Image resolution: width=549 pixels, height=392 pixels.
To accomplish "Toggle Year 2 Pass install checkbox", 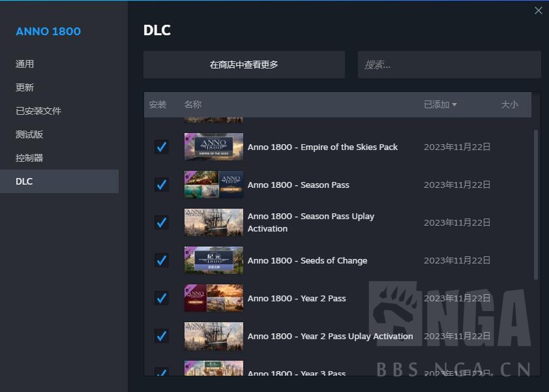I will coord(161,298).
